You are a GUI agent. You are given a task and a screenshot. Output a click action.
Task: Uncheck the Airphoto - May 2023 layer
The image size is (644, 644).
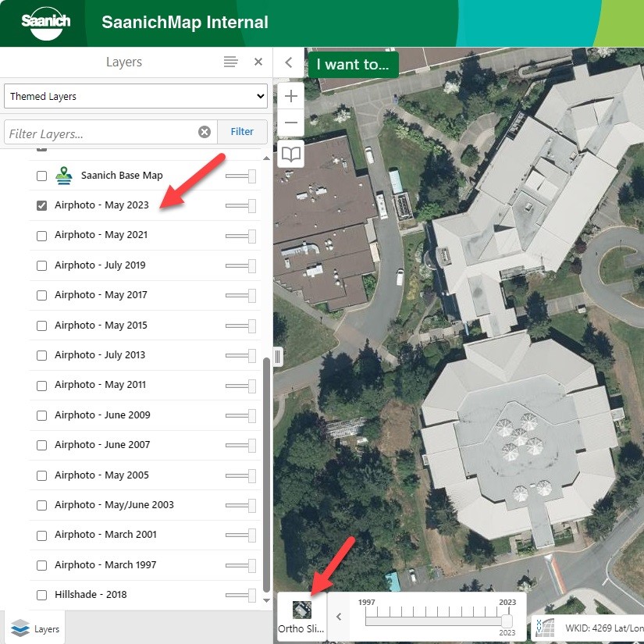pyautogui.click(x=41, y=205)
